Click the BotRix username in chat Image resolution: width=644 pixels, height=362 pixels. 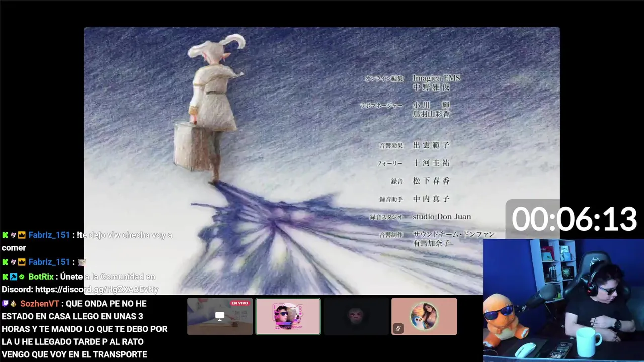coord(41,277)
